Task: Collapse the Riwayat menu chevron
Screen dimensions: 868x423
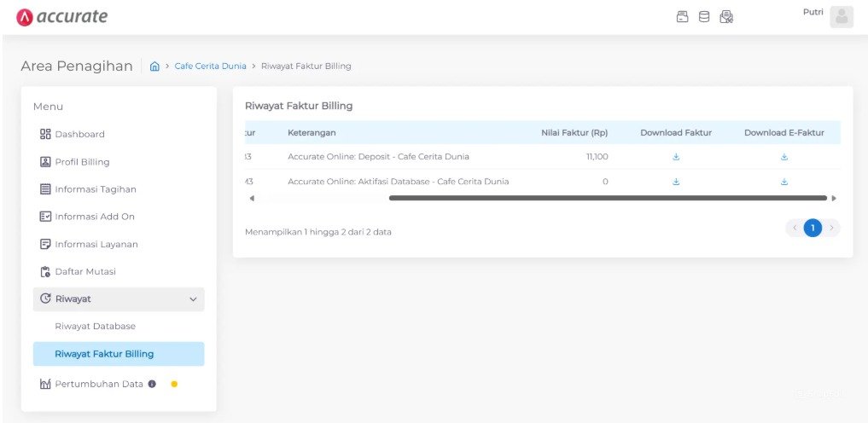Action: point(193,299)
